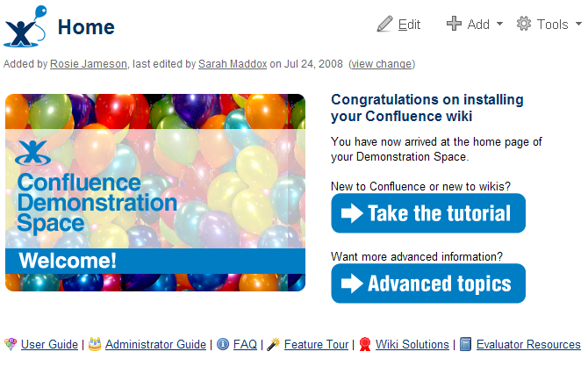The image size is (588, 366).
Task: Expand the Add dropdown arrow
Action: click(499, 25)
